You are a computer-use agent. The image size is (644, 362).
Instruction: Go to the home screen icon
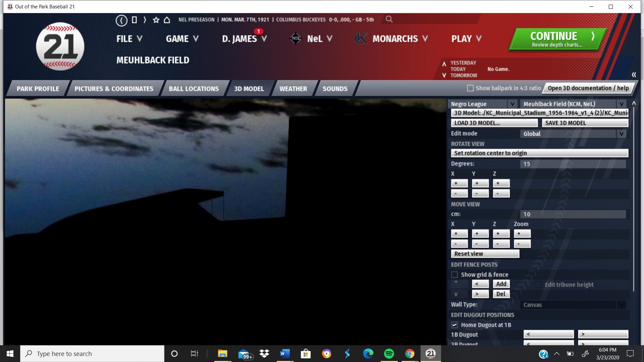tap(167, 20)
